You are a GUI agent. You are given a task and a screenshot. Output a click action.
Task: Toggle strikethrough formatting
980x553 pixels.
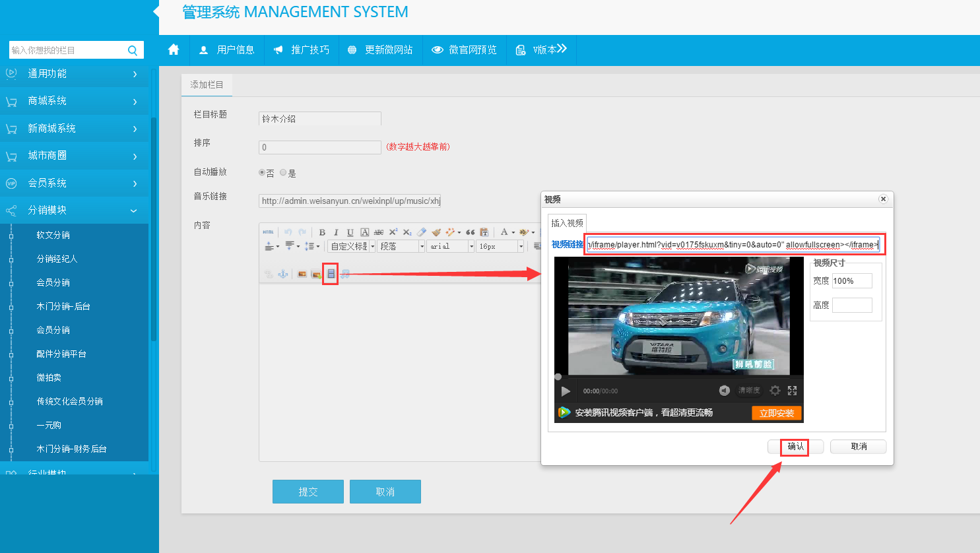pos(379,232)
